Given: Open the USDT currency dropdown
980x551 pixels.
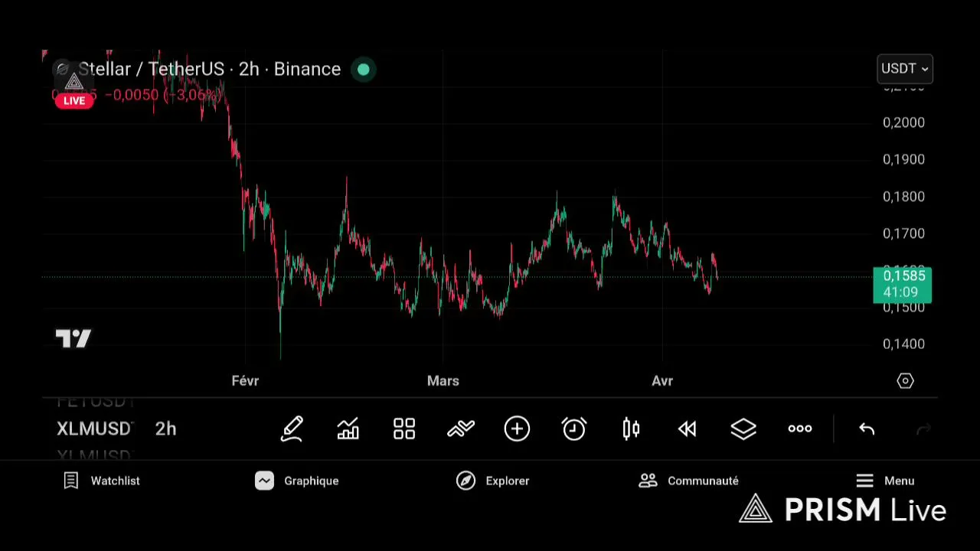Looking at the screenshot, I should tap(905, 69).
